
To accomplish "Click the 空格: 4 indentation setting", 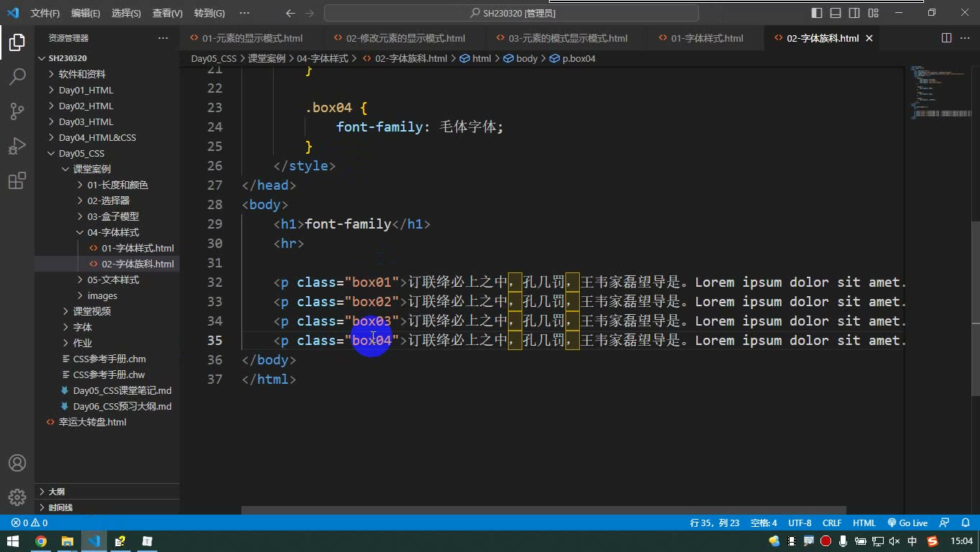I will coord(764,523).
